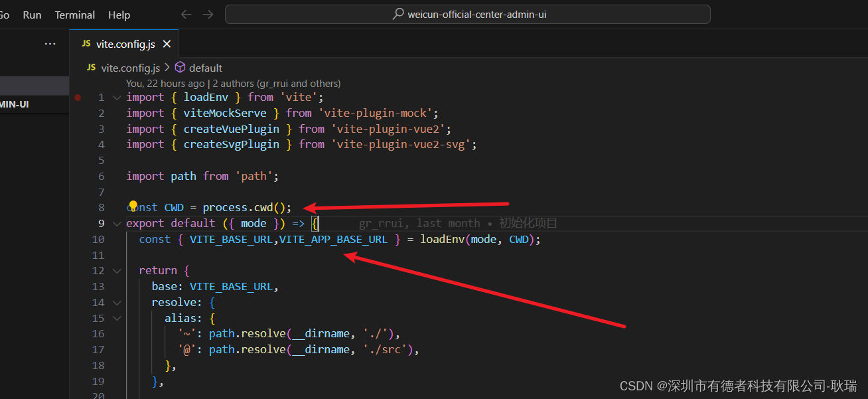Viewport: 868px width, 399px height.
Task: Toggle the breakpoint on line 1
Action: click(78, 97)
